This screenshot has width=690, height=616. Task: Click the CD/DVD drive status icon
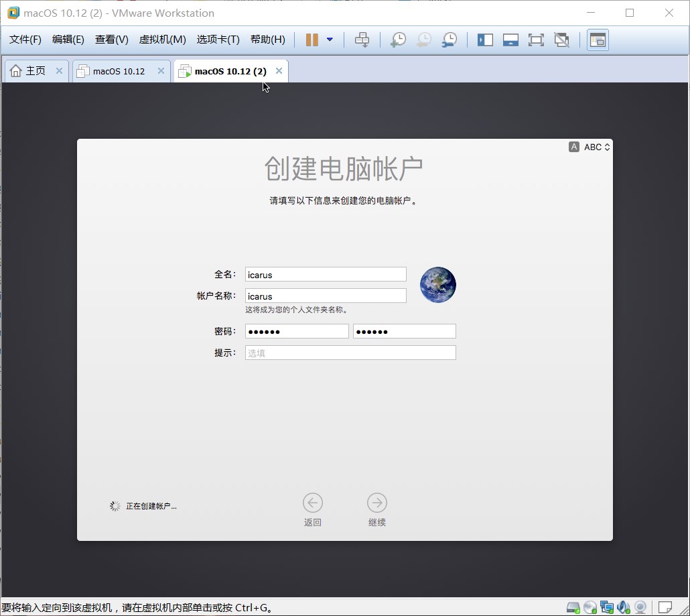590,608
